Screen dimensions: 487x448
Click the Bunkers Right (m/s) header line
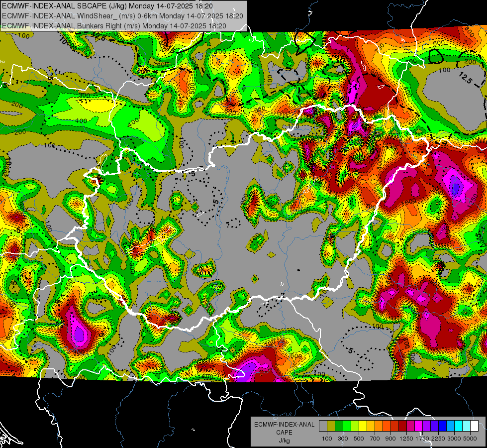pyautogui.click(x=114, y=26)
